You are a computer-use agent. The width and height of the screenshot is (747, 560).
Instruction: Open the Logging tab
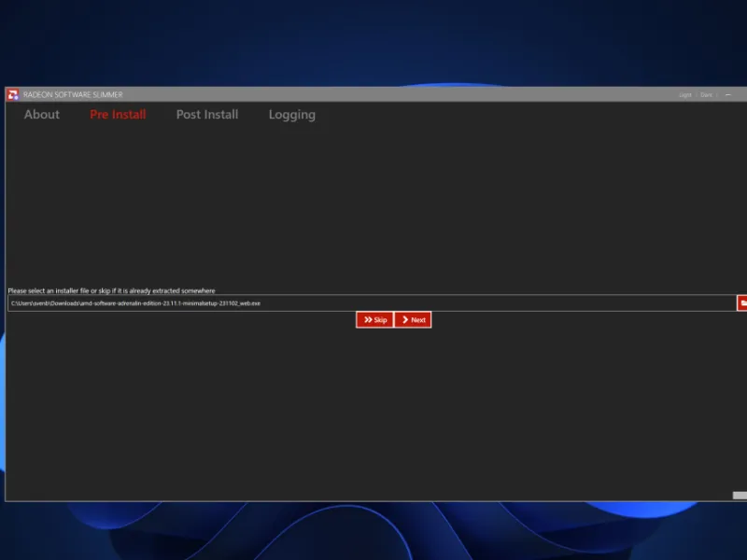292,115
